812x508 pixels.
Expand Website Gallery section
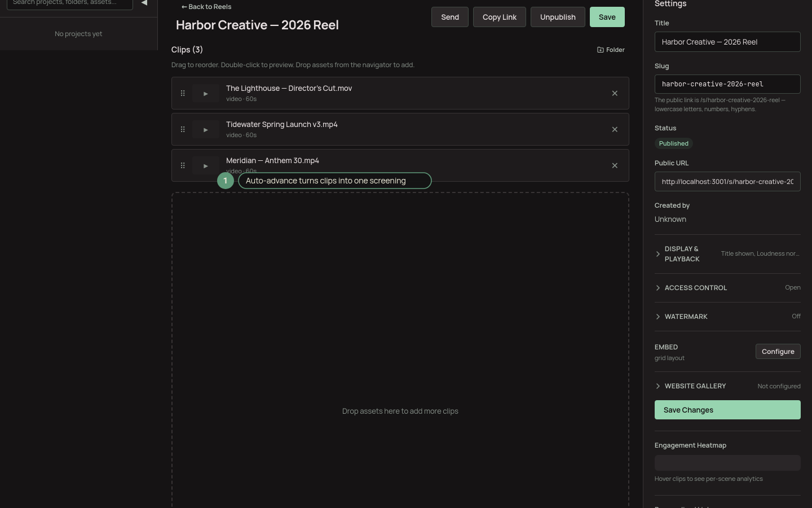727,386
